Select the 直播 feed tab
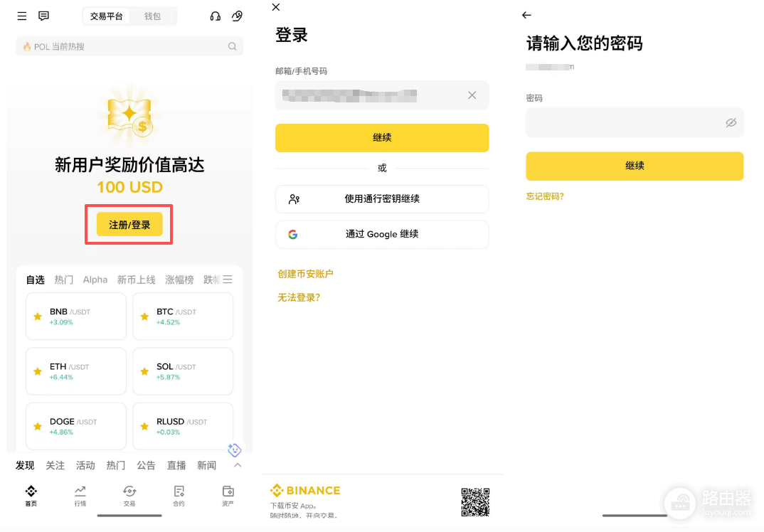This screenshot has height=532, width=764. (x=176, y=465)
